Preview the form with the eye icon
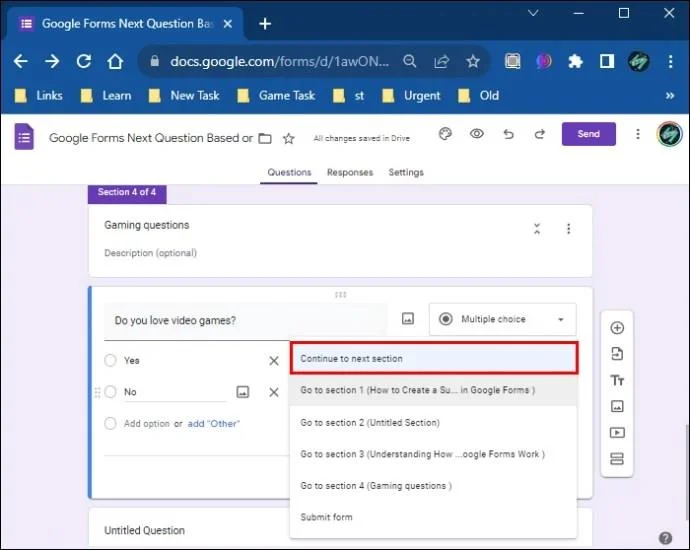This screenshot has height=550, width=690. 477,134
